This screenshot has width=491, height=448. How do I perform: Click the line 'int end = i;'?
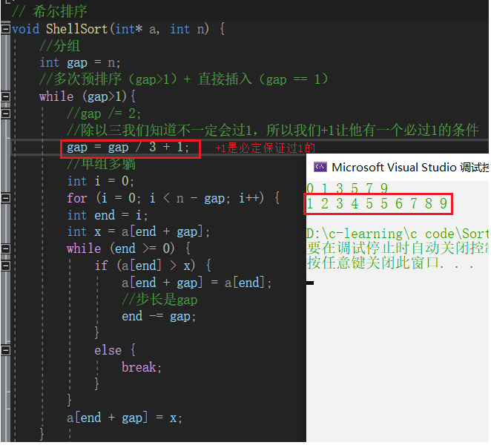[x=107, y=215]
